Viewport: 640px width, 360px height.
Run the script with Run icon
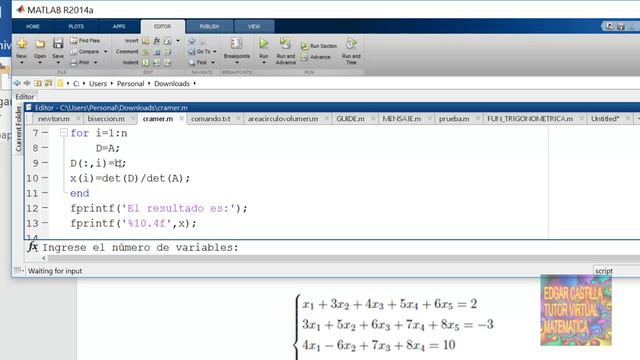point(264,43)
